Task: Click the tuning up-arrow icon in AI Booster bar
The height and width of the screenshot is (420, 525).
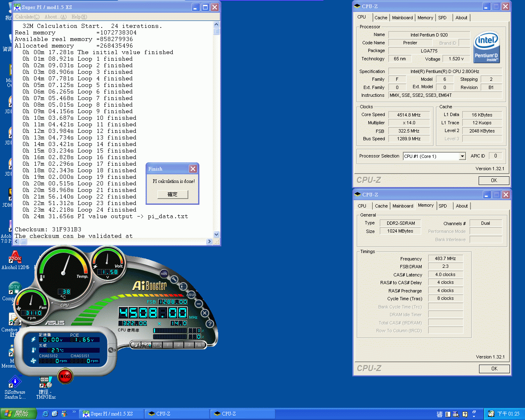Action: [x=146, y=345]
